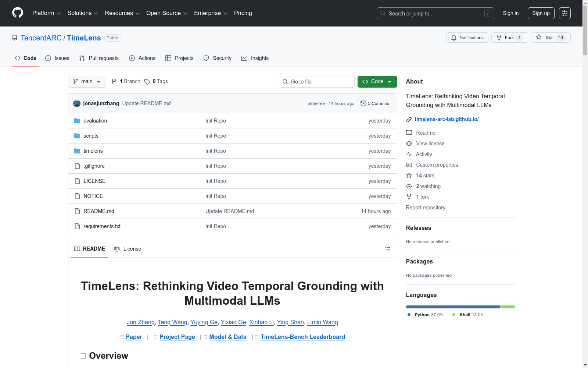The image size is (588, 368).
Task: Click Report repository link
Action: [426, 208]
